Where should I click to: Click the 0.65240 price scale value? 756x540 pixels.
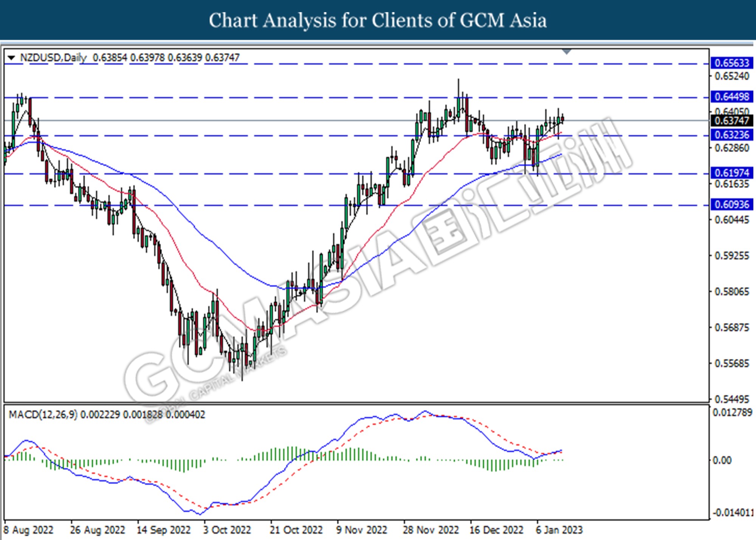point(732,76)
